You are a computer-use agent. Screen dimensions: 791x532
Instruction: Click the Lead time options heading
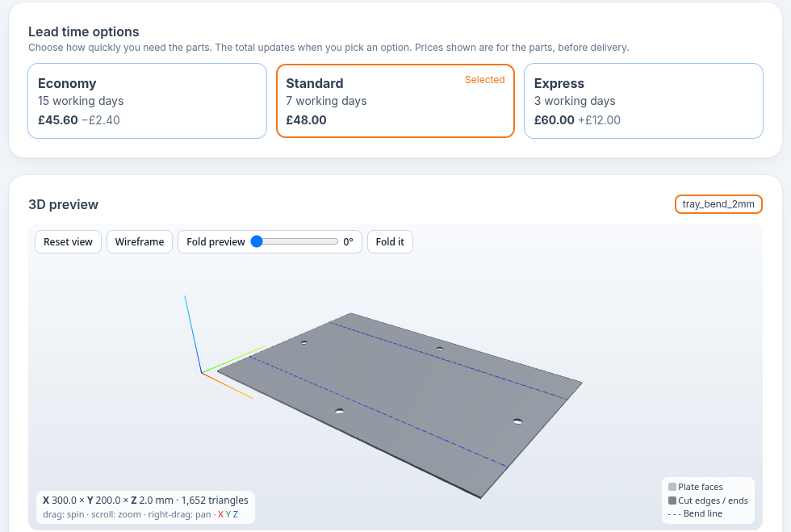click(x=84, y=31)
